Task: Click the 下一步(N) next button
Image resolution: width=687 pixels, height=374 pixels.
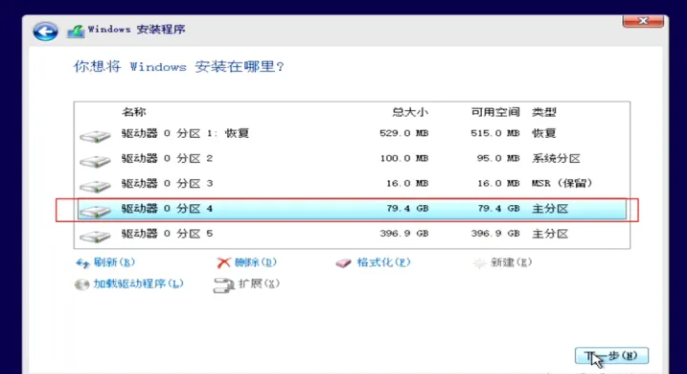Action: 612,356
